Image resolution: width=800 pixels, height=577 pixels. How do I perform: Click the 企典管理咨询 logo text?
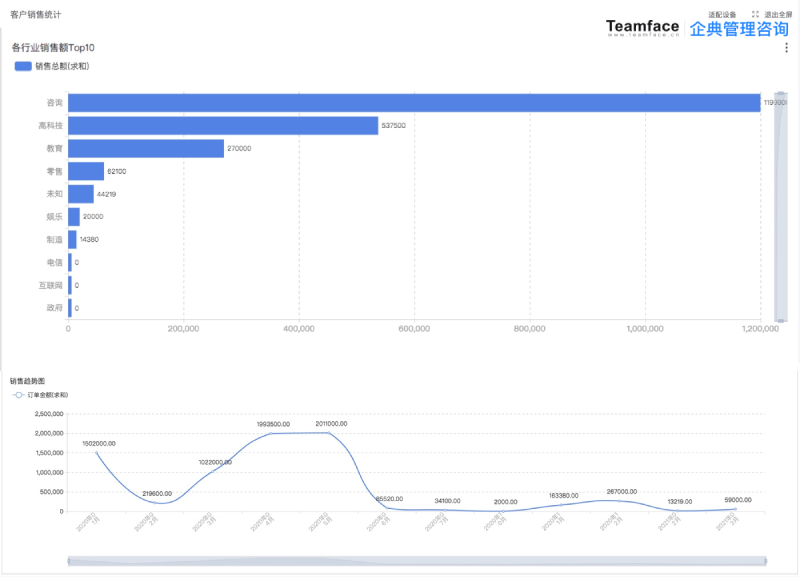(739, 29)
